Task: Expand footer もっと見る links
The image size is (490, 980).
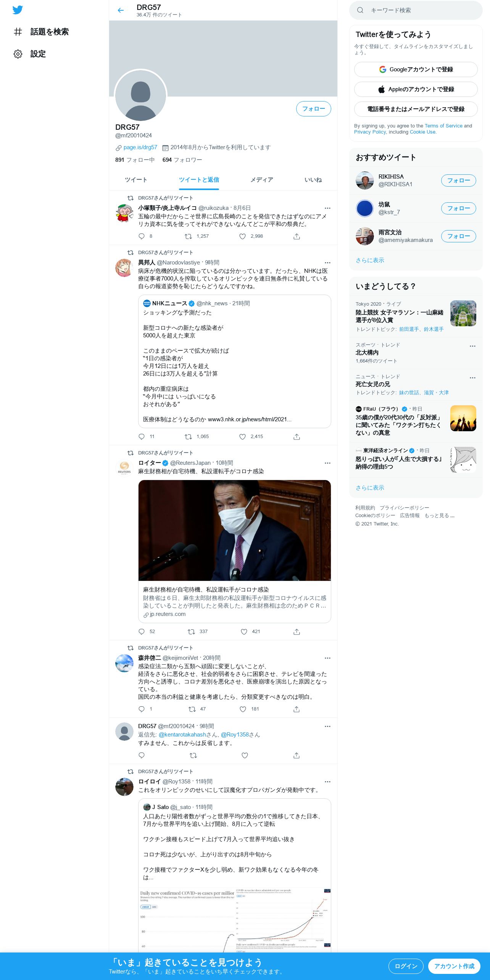Action: [439, 516]
